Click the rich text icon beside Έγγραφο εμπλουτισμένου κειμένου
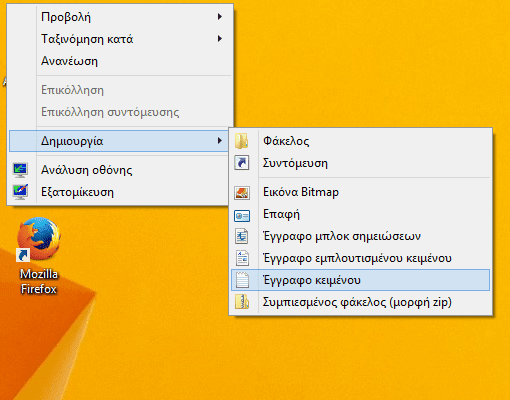Viewport: 510px width, 400px height. [x=242, y=258]
